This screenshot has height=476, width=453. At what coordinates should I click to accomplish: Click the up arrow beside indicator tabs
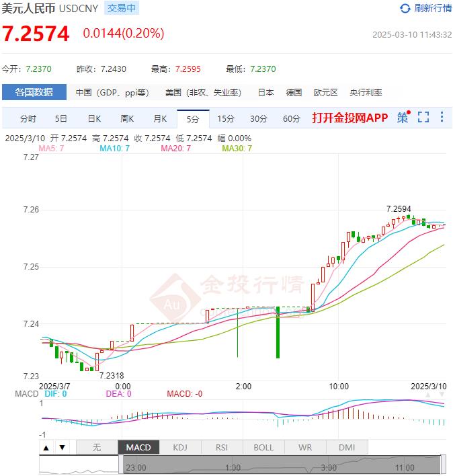(x=46, y=448)
